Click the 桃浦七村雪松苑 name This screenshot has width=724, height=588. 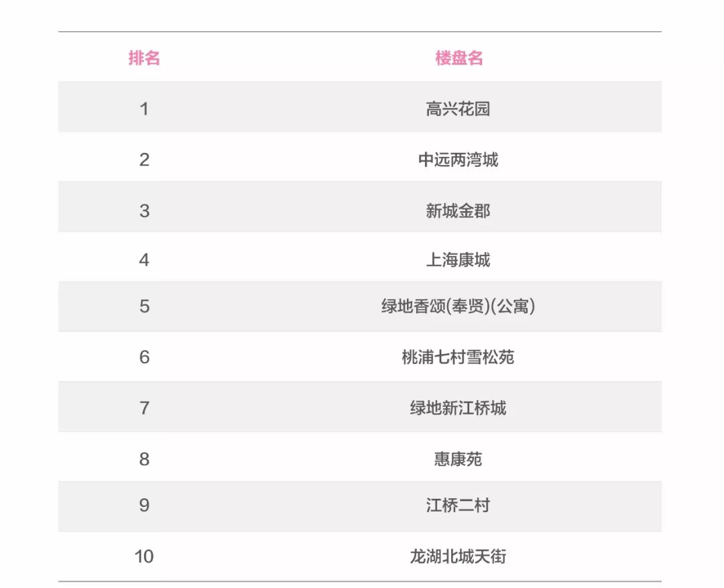coord(459,357)
